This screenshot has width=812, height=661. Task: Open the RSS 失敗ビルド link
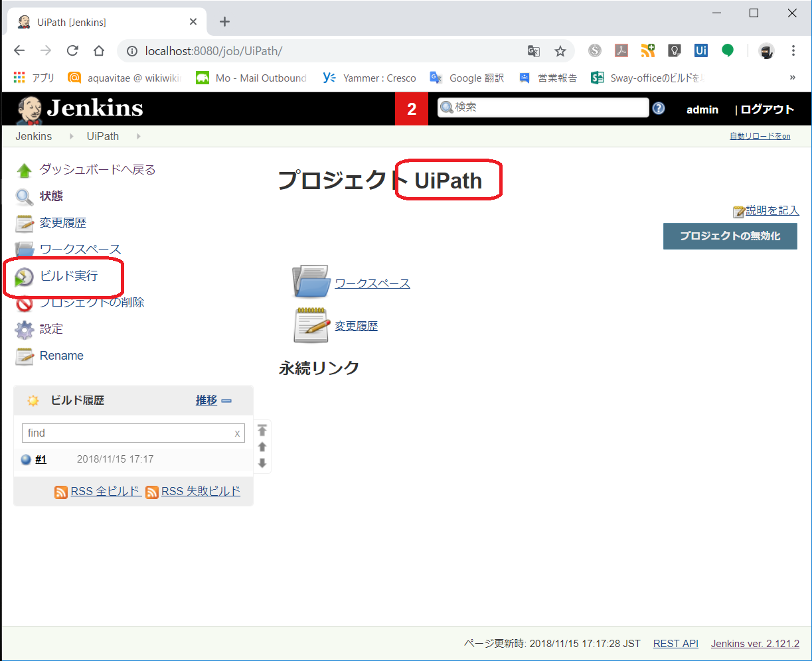click(x=201, y=492)
